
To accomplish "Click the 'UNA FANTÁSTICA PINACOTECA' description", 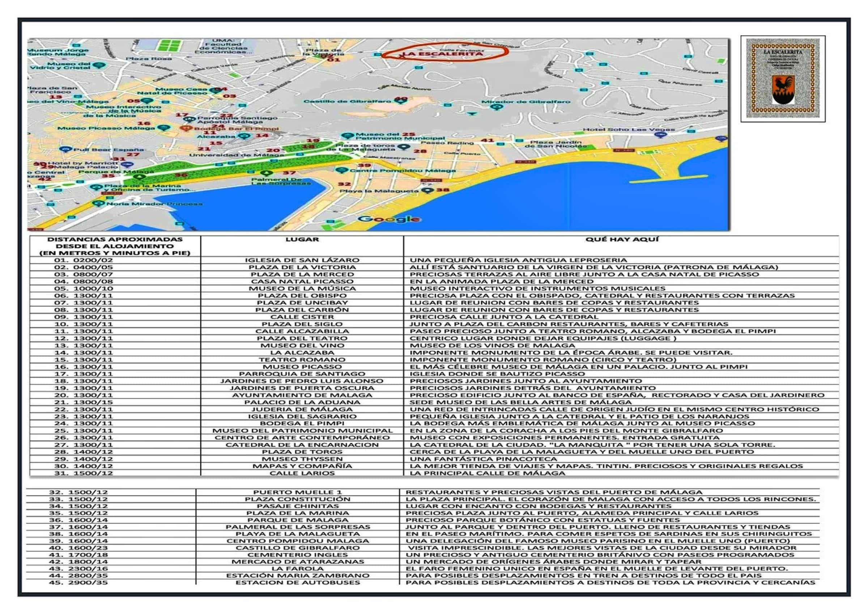I will 483,459.
